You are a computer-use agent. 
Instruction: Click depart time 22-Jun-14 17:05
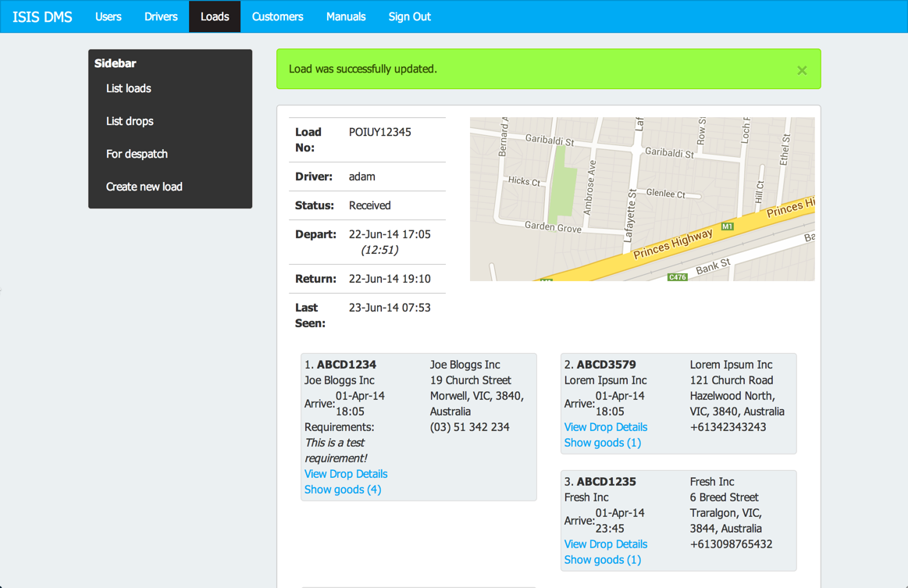[x=390, y=234]
